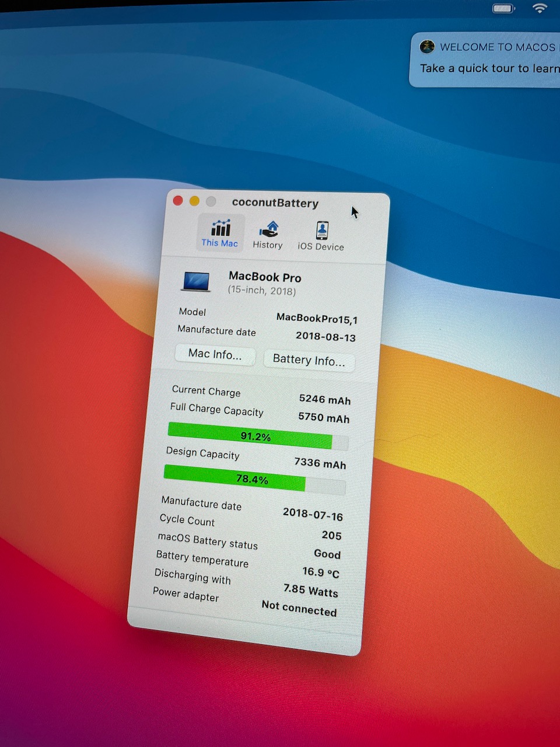Screen dimensions: 560x747
Task: Click the 78.4% design capacity bar
Action: (x=254, y=479)
